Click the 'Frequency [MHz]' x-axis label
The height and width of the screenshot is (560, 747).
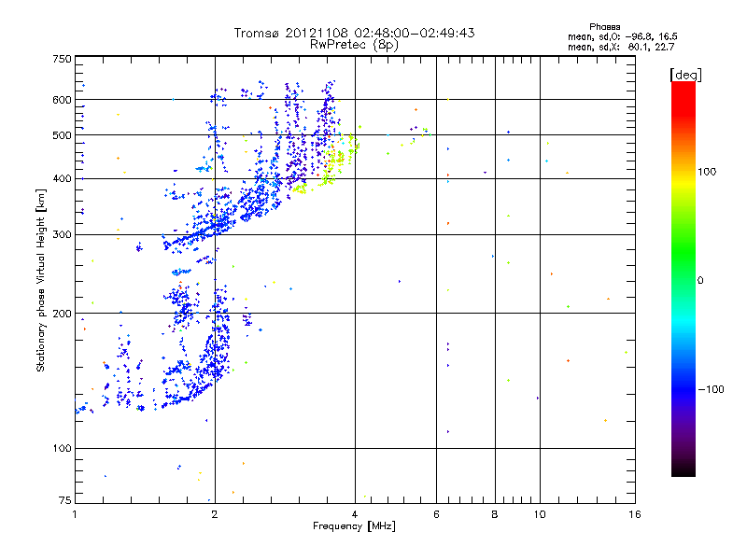(354, 526)
